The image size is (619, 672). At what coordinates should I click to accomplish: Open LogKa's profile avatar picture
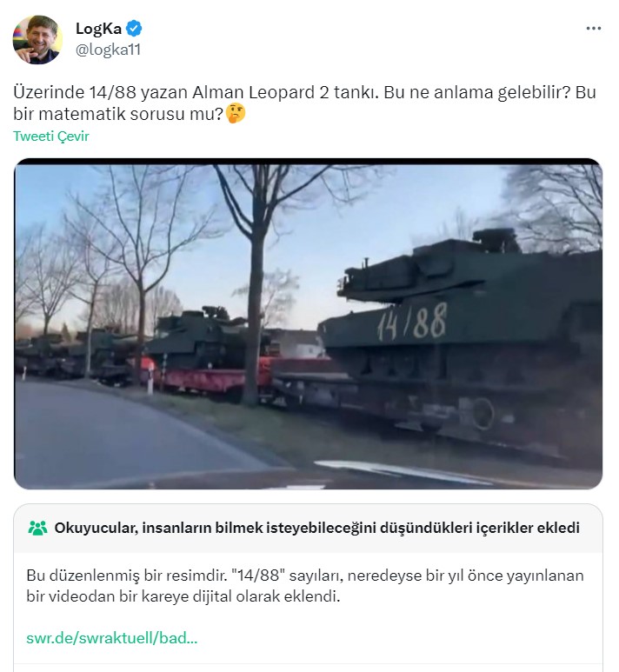(x=37, y=40)
